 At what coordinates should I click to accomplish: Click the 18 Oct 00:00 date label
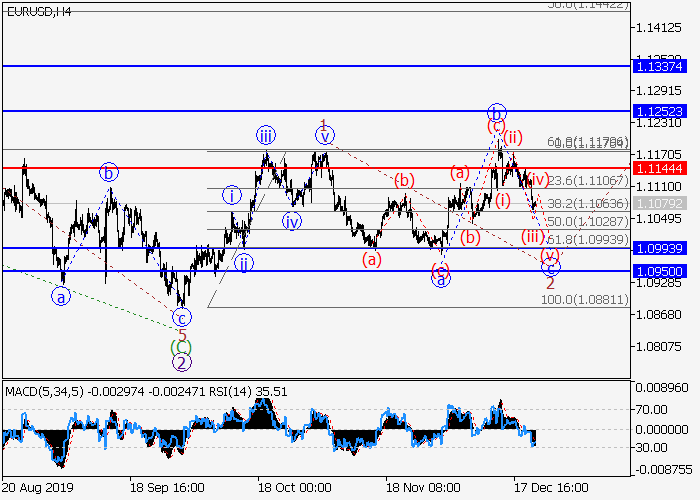[x=295, y=489]
